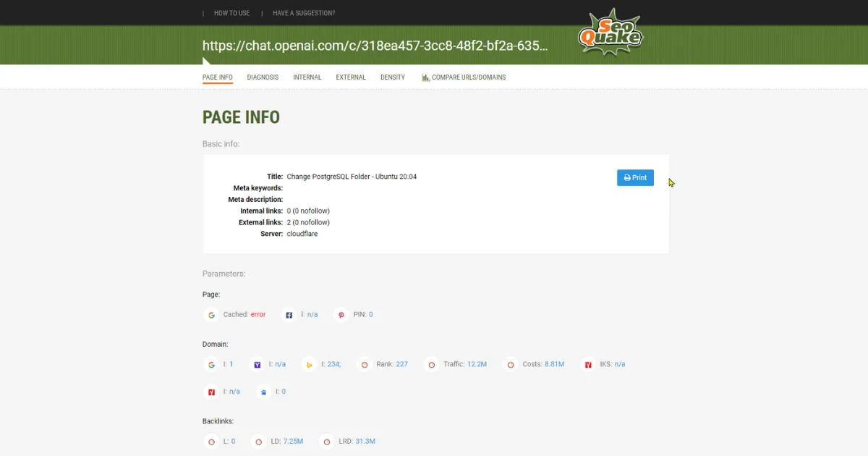Click the Semrush icon beside L: 0
Screen dimensions: 868x456
[212, 442]
